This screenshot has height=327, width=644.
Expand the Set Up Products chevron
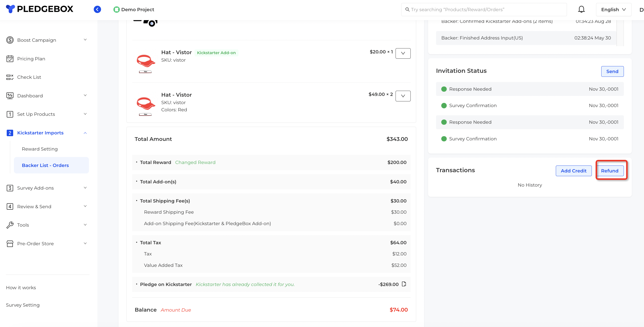(x=85, y=114)
